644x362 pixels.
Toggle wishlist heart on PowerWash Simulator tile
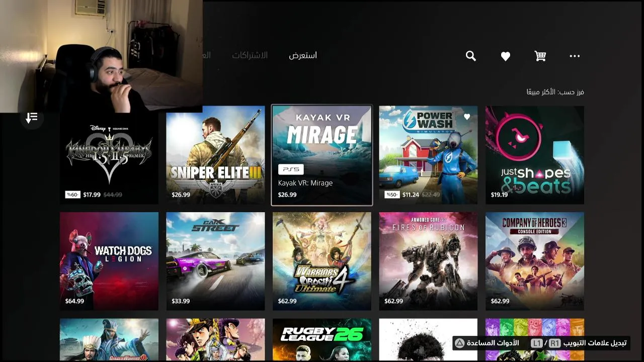click(467, 117)
